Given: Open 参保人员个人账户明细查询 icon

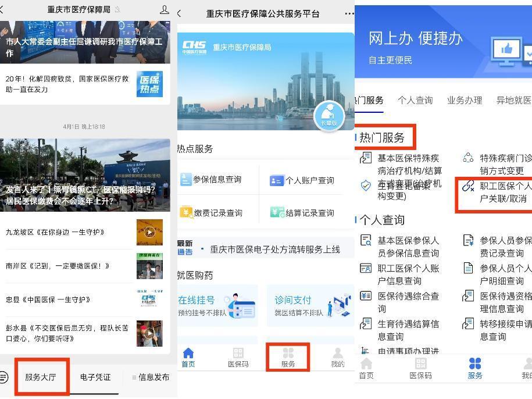Looking at the screenshot, I should coord(468,268).
